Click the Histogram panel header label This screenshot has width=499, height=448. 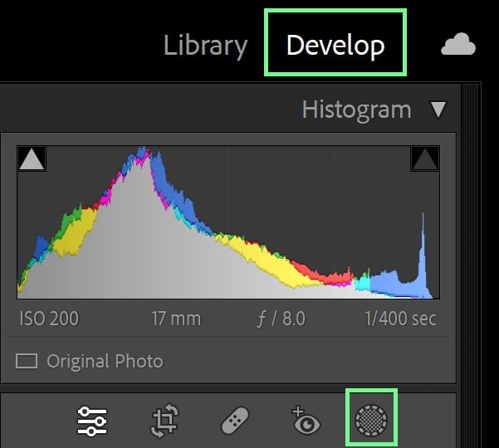click(356, 110)
